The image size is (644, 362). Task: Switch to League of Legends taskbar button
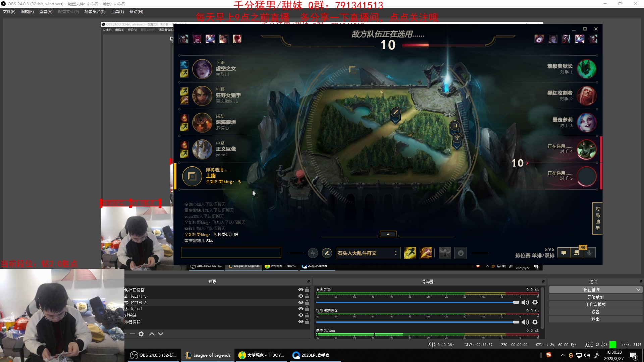point(208,355)
